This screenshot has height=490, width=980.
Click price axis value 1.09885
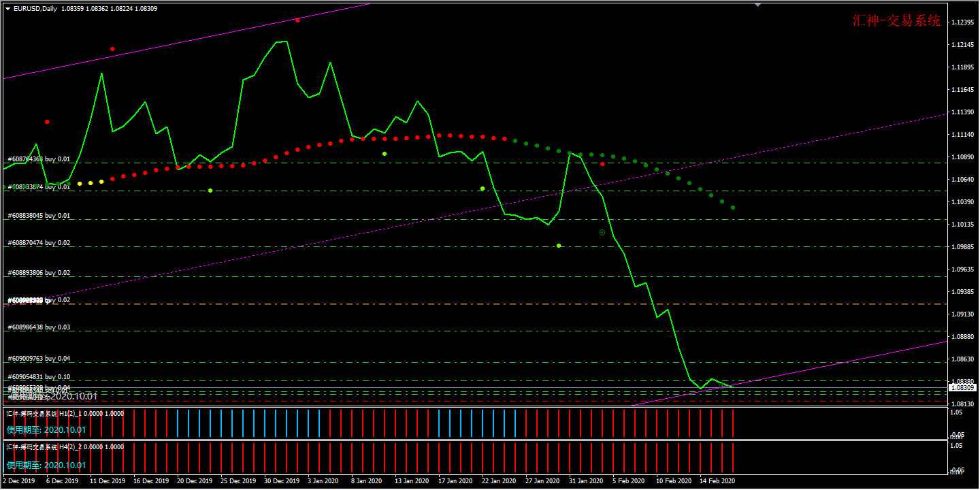(x=962, y=247)
